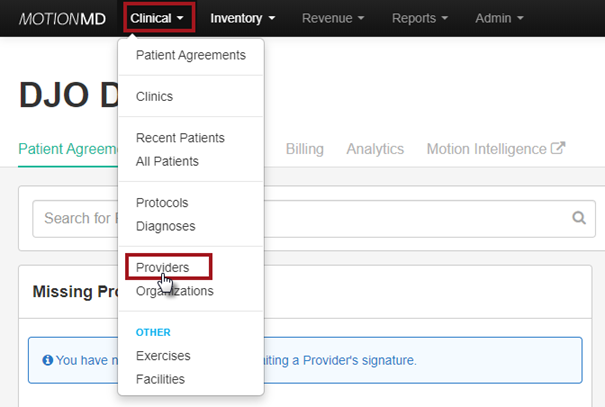Image resolution: width=605 pixels, height=407 pixels.
Task: Select Providers in the Clinical menu
Action: 162,267
